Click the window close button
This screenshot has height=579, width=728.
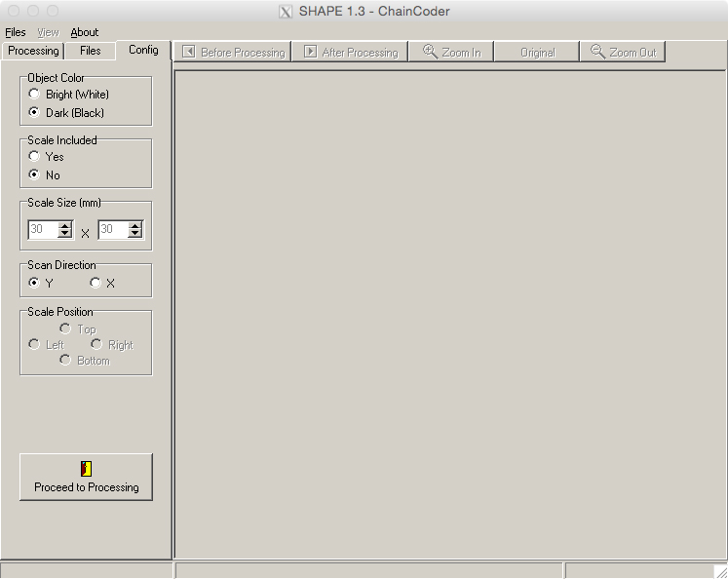coord(14,10)
